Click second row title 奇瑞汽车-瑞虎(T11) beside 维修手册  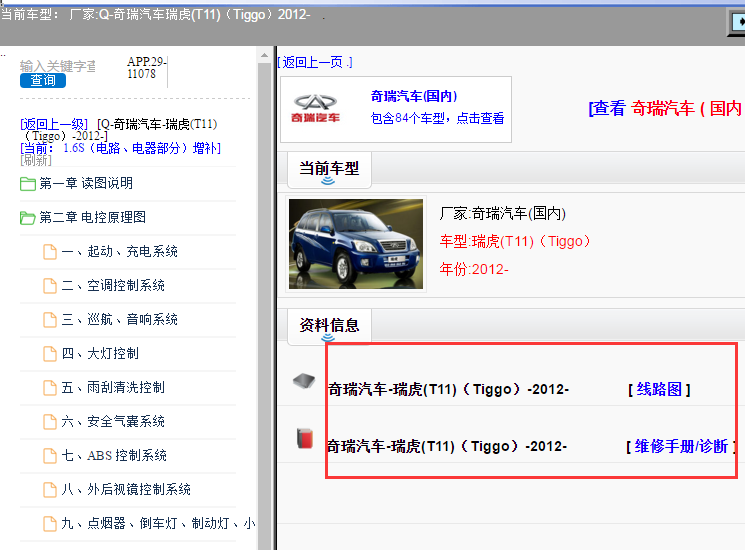click(447, 446)
